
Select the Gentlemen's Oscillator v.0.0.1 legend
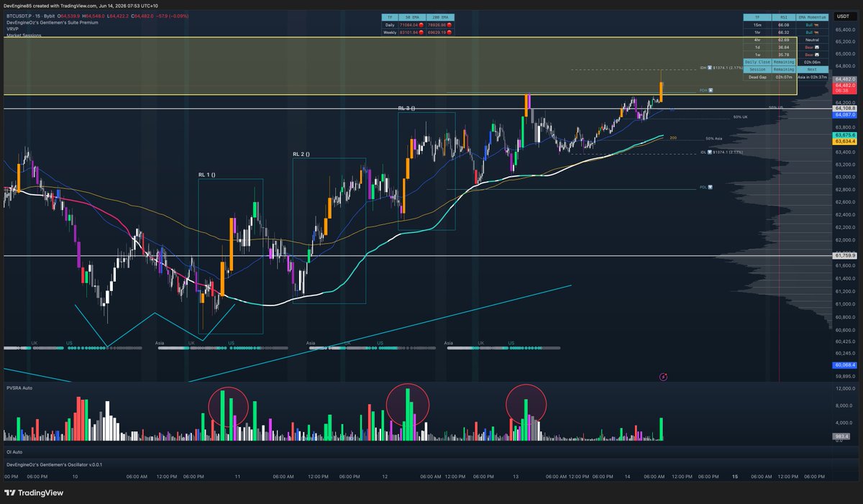pyautogui.click(x=54, y=464)
